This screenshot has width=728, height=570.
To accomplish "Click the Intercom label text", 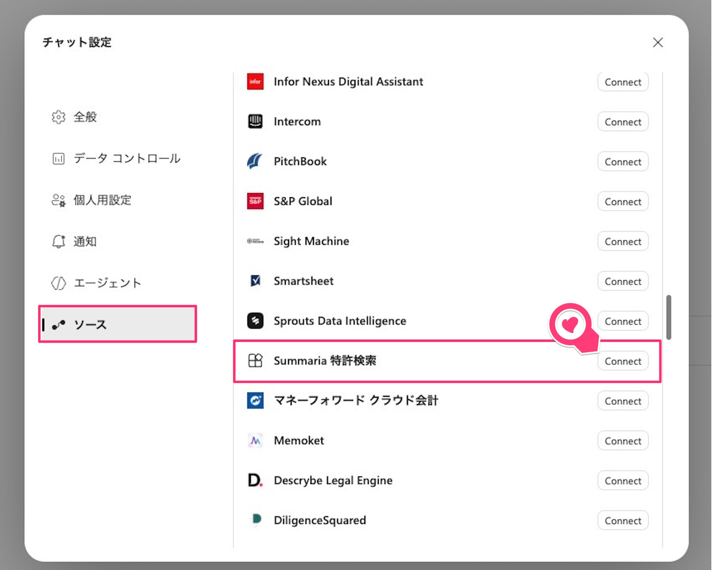I will (x=297, y=121).
